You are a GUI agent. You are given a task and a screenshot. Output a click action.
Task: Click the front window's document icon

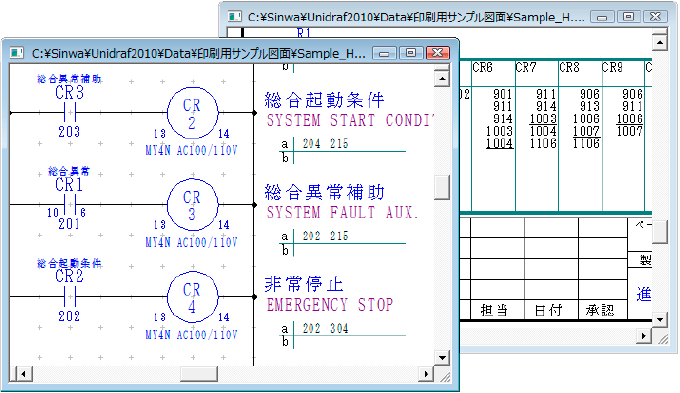coord(17,53)
